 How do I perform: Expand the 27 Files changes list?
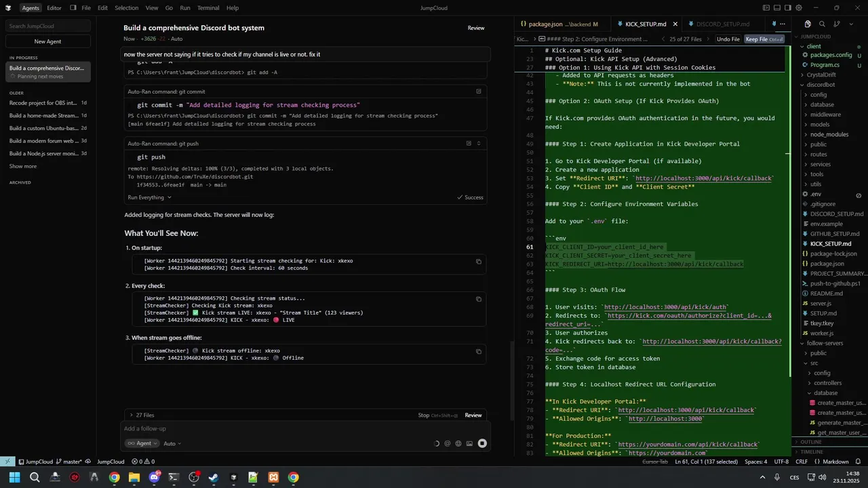[x=142, y=415]
